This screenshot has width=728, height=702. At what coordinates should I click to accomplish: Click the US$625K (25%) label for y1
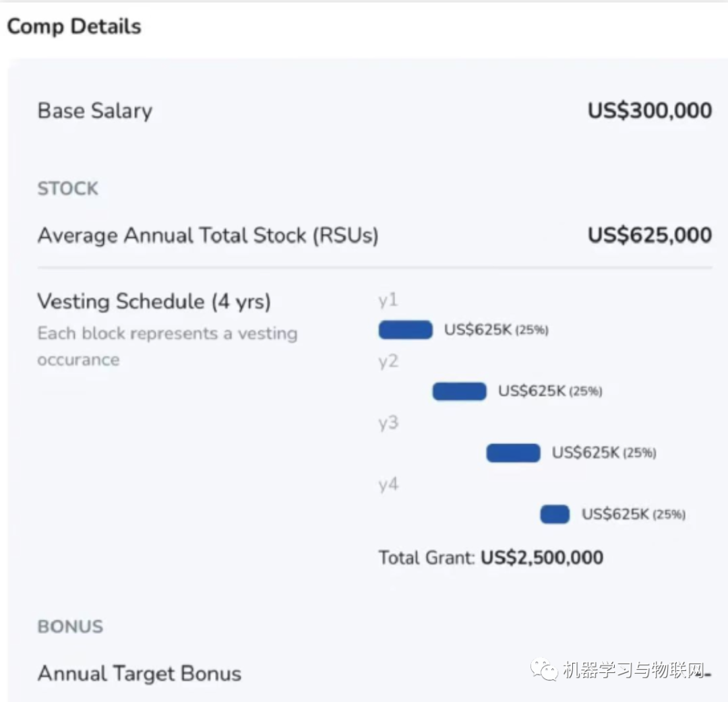496,330
